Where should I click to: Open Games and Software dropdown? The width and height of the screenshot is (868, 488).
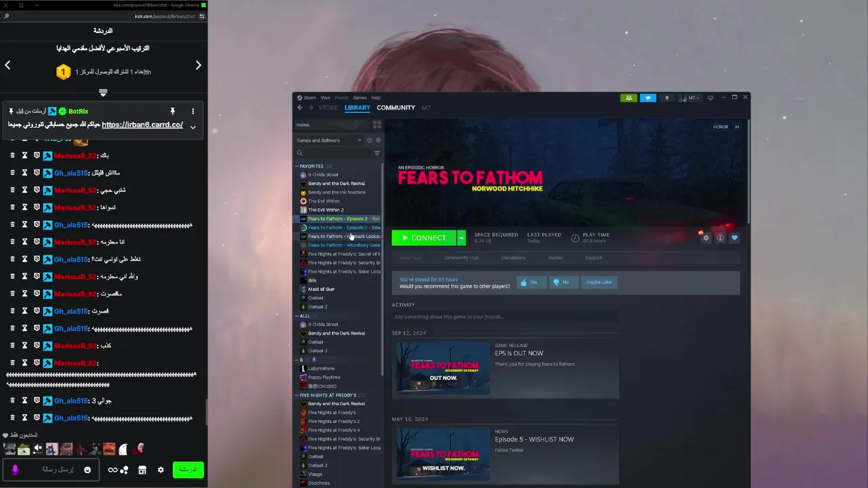[330, 140]
